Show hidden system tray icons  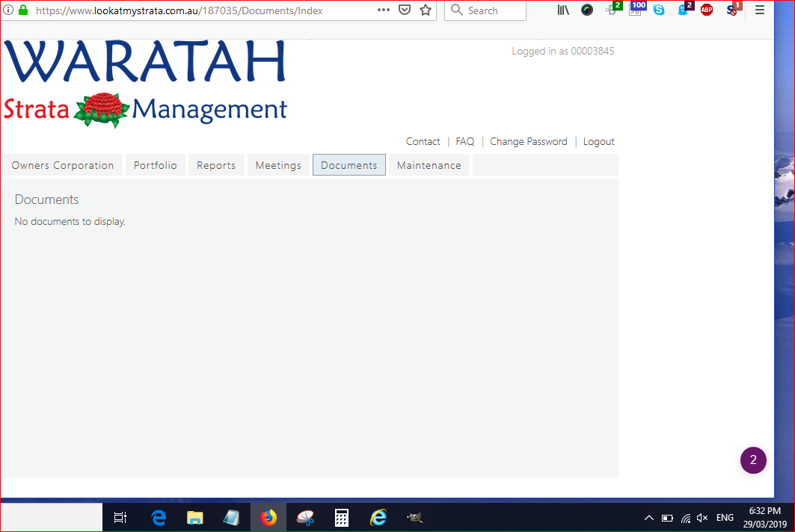point(649,518)
